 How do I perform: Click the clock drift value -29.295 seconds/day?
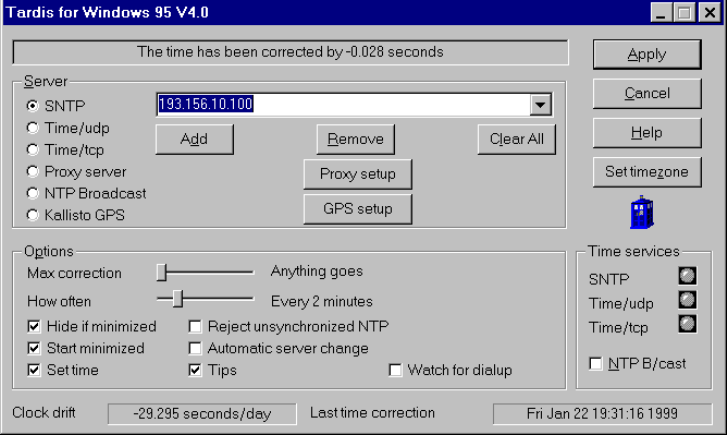coord(202,414)
